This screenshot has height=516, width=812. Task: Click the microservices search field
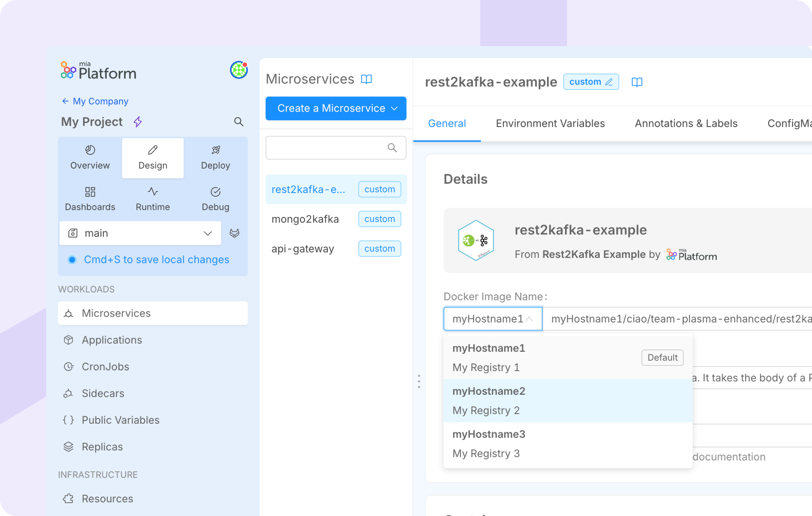coord(335,148)
